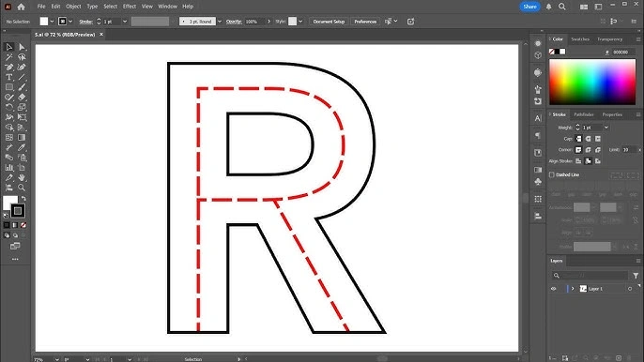Open the notifications bell
Image resolution: width=644 pixels, height=362 pixels.
point(548,7)
